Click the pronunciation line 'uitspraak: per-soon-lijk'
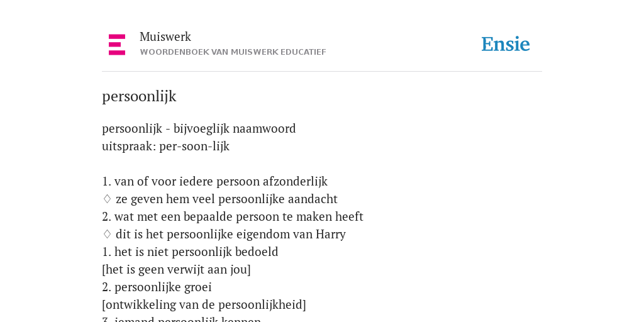 [165, 146]
